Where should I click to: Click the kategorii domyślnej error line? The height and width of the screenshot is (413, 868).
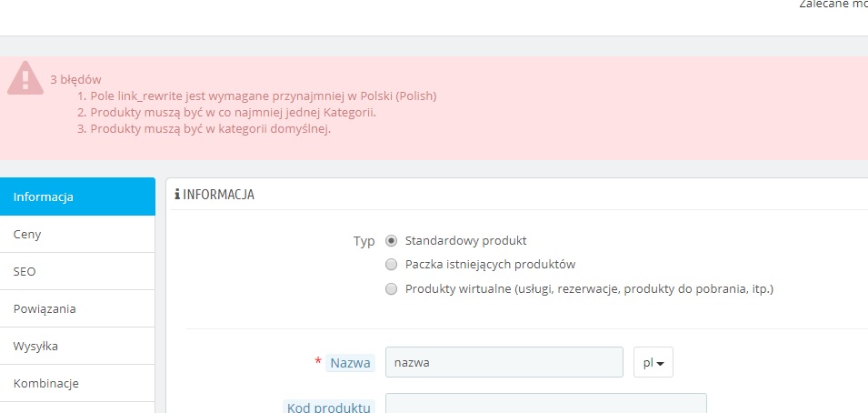(x=210, y=128)
